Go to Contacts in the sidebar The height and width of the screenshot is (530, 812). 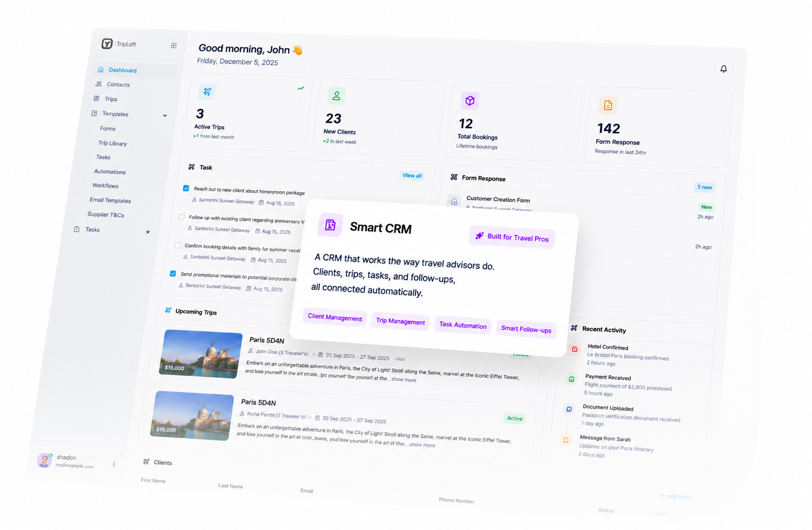[118, 85]
